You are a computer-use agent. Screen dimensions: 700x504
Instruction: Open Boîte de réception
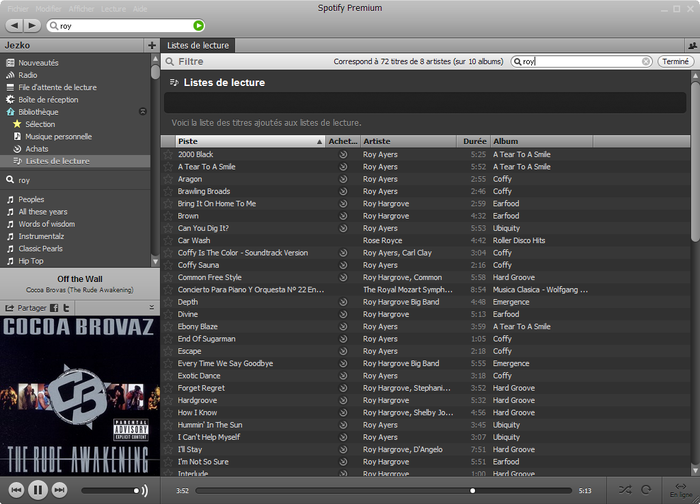pyautogui.click(x=48, y=100)
